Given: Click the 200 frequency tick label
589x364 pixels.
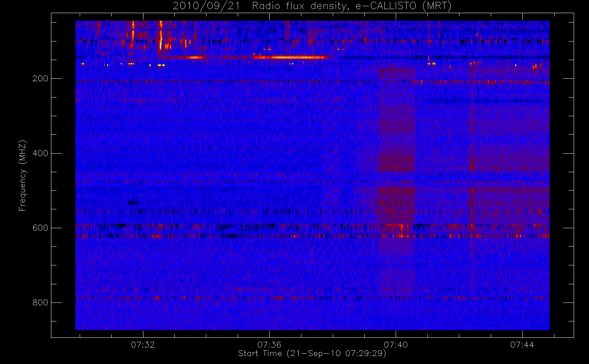Looking at the screenshot, I should [40, 79].
